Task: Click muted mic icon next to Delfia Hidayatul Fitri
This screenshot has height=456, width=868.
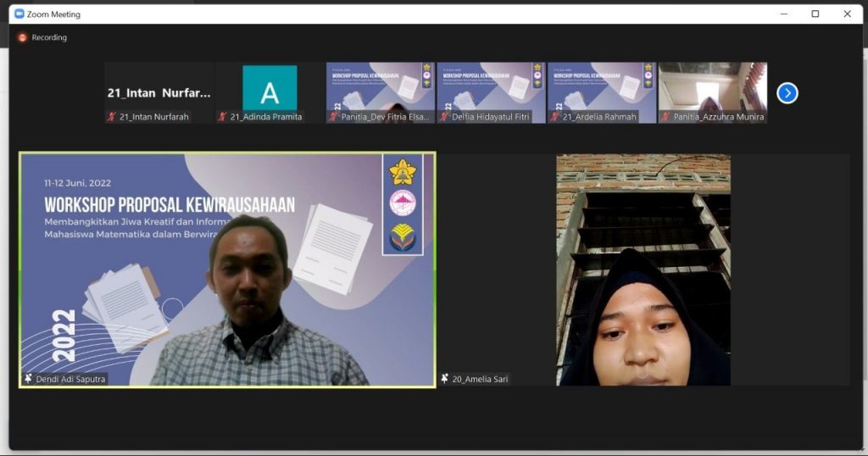Action: [x=445, y=117]
